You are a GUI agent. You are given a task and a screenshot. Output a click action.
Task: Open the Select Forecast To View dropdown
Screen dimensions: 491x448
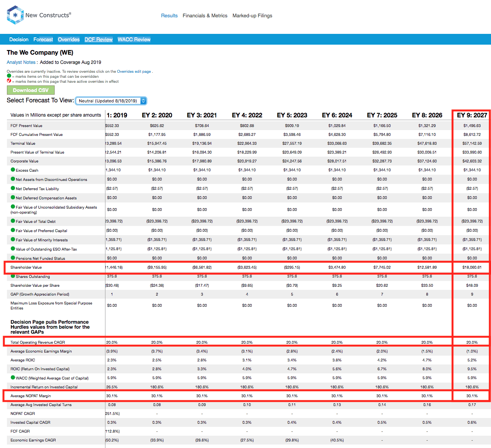111,101
